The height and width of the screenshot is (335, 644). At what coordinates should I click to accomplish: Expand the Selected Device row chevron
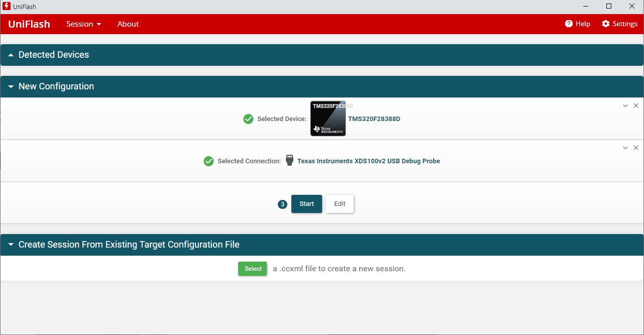625,105
